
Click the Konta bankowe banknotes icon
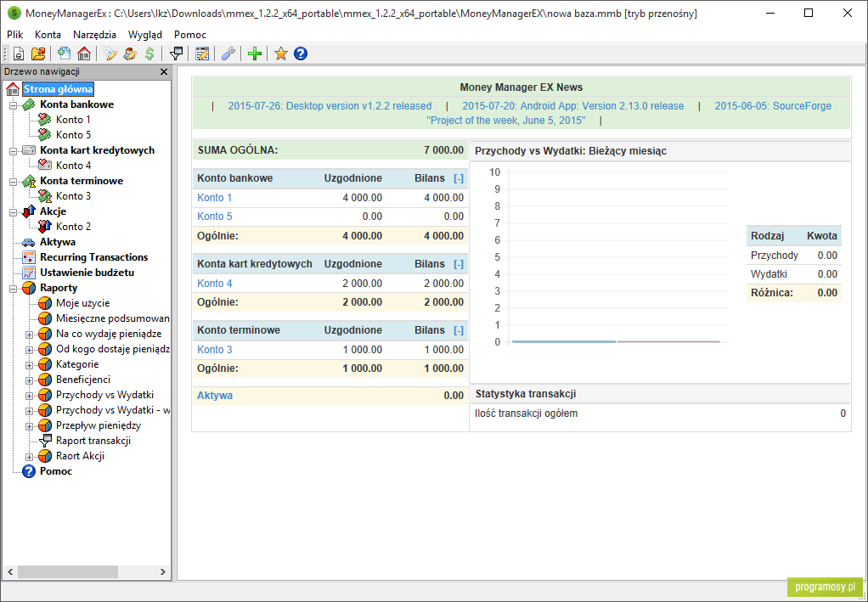[x=28, y=104]
